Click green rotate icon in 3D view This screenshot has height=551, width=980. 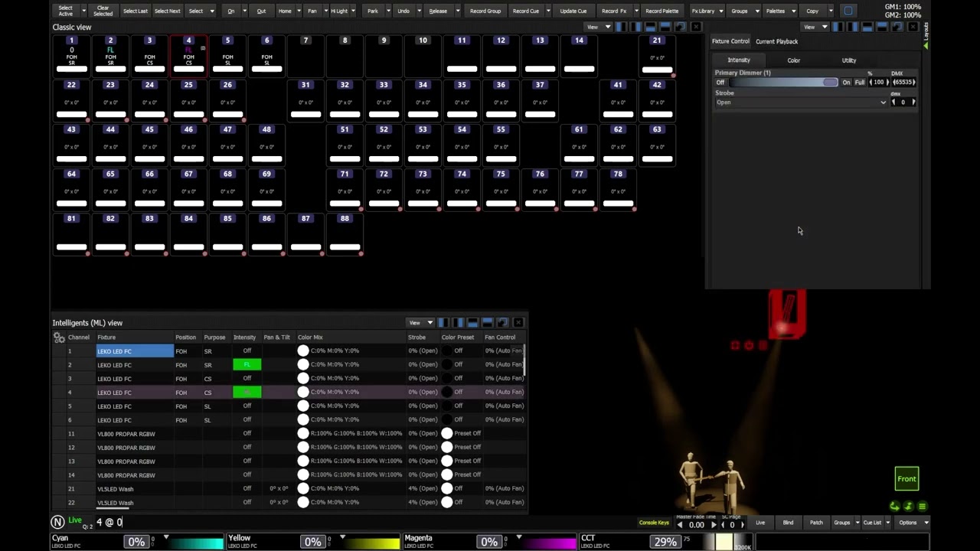click(x=909, y=506)
